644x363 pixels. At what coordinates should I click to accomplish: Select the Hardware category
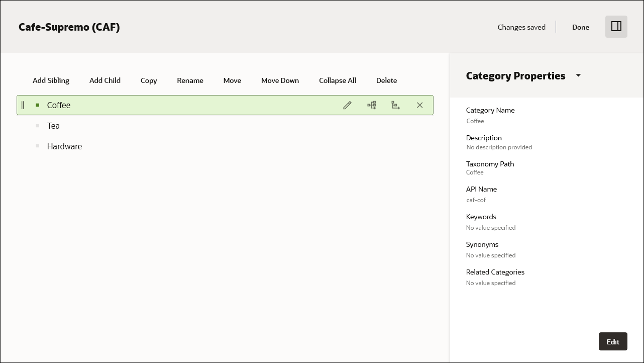coord(64,146)
